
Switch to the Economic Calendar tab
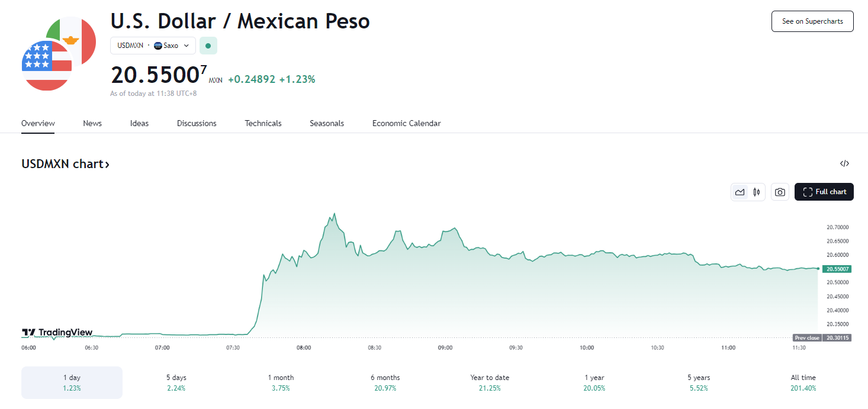click(406, 123)
